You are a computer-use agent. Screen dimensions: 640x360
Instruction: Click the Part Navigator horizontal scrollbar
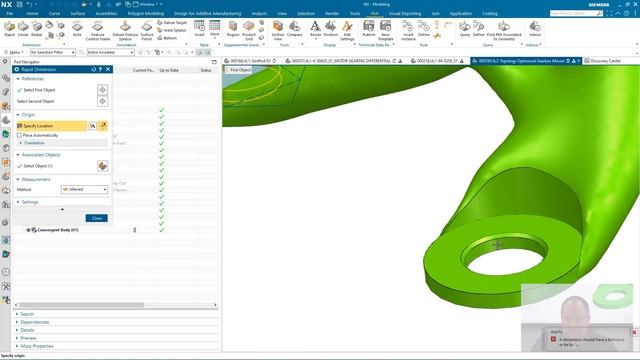coord(82,305)
